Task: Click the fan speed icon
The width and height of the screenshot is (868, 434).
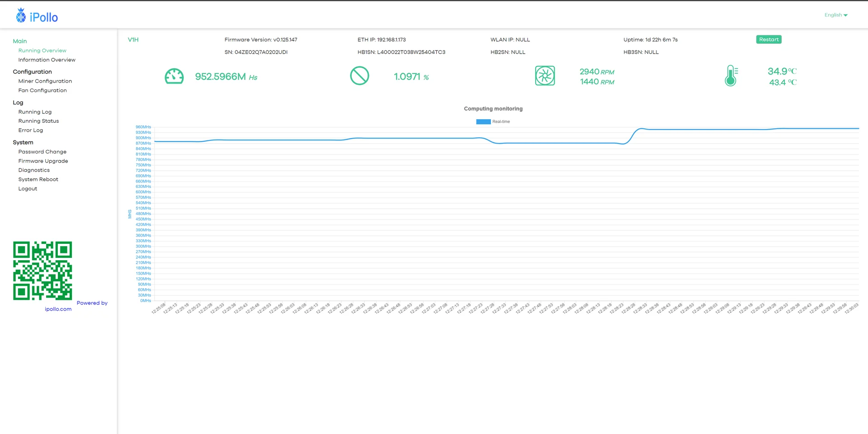Action: pos(545,76)
